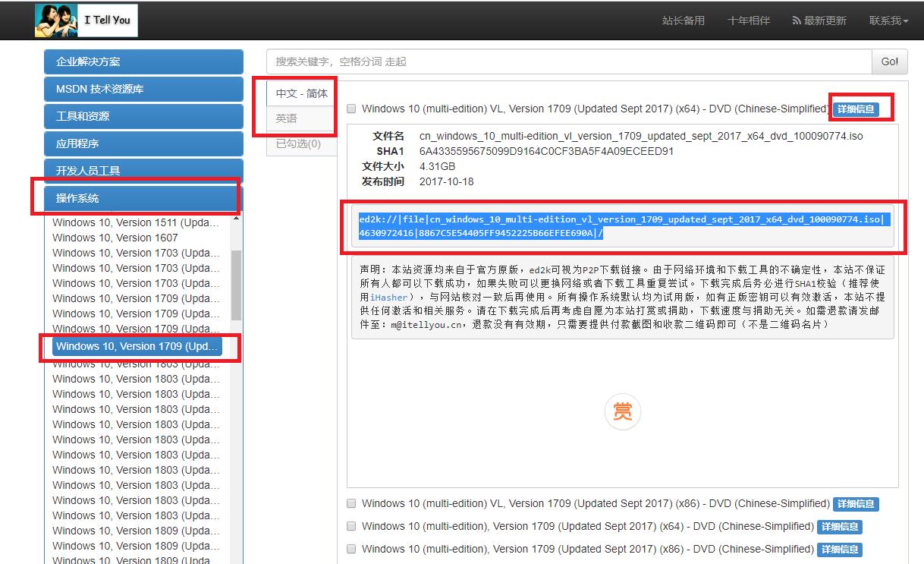This screenshot has width=924, height=564.
Task: Expand the 工具和资源 panel
Action: (x=143, y=116)
